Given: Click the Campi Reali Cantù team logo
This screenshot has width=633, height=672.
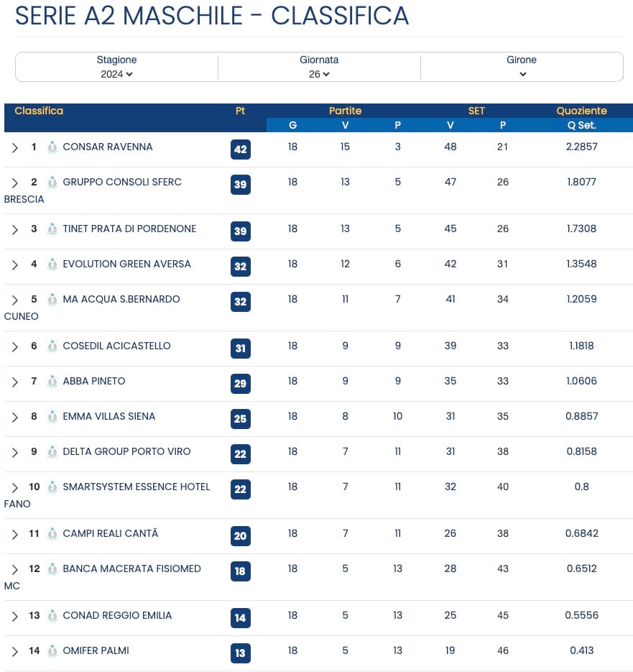Looking at the screenshot, I should (52, 533).
